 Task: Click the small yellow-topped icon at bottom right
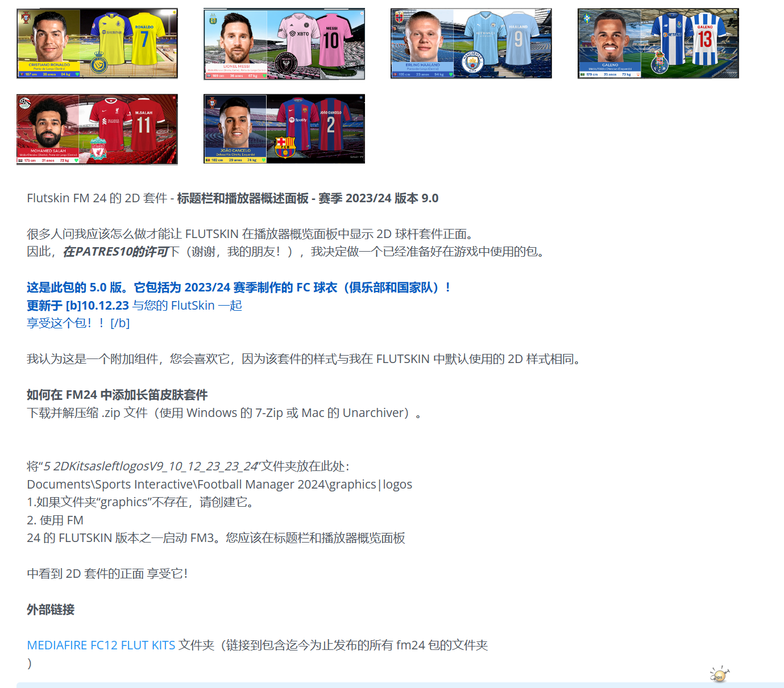719,674
